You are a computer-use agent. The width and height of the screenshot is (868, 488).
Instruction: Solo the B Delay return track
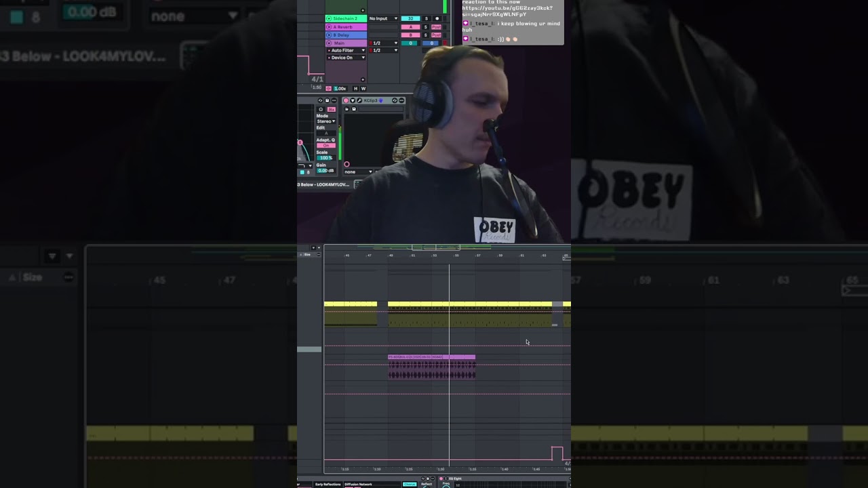(x=426, y=35)
